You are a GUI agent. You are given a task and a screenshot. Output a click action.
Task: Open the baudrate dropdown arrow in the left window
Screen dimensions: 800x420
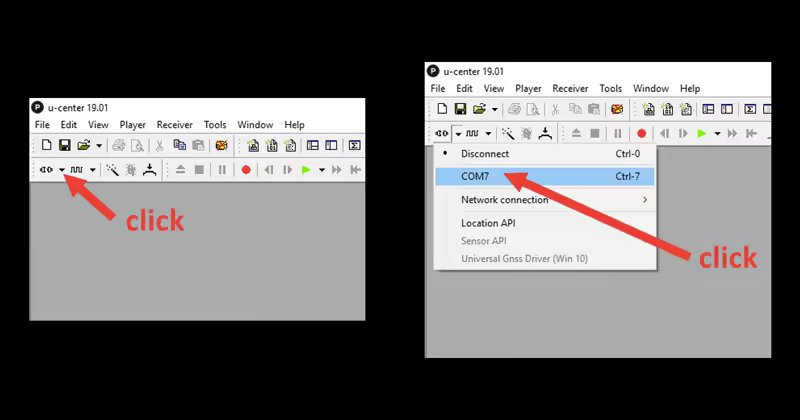pyautogui.click(x=93, y=170)
